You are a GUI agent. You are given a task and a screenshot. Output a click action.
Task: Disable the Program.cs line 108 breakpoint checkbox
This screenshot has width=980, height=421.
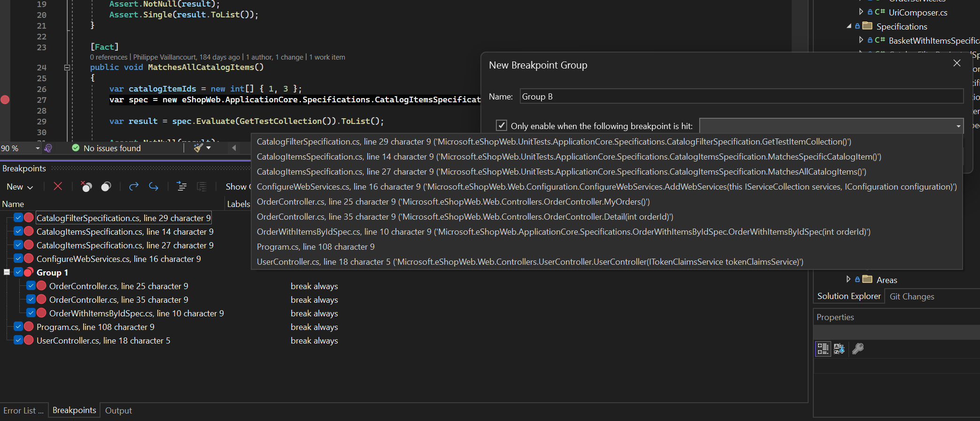[x=18, y=327]
